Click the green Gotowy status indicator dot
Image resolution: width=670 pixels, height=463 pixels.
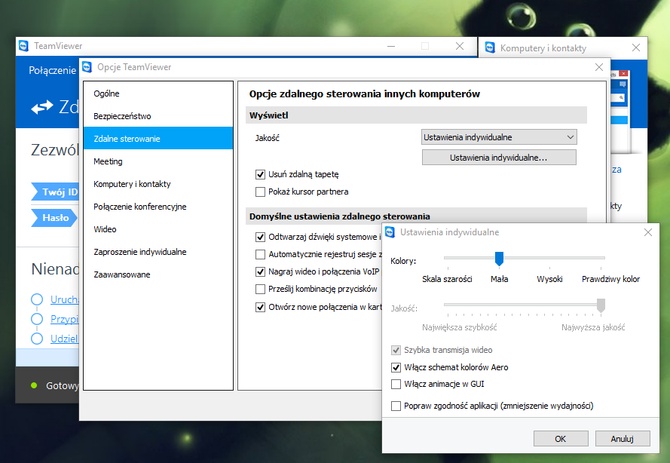pos(34,385)
